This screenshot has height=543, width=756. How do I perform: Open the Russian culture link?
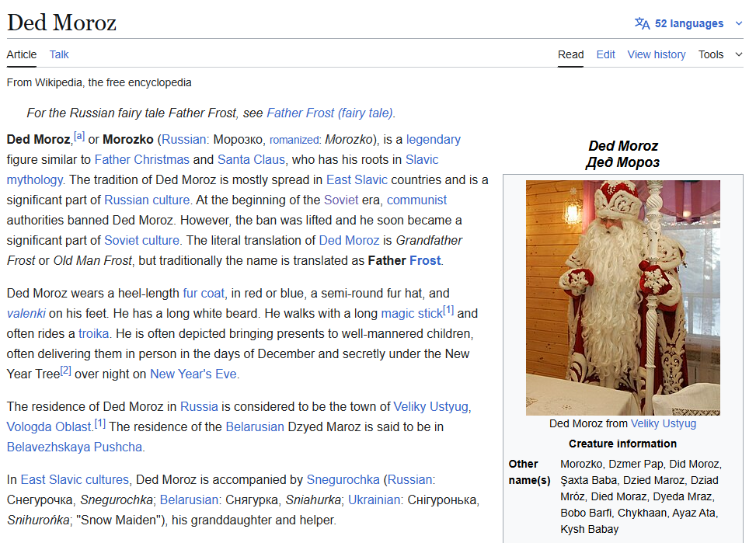pyautogui.click(x=147, y=200)
